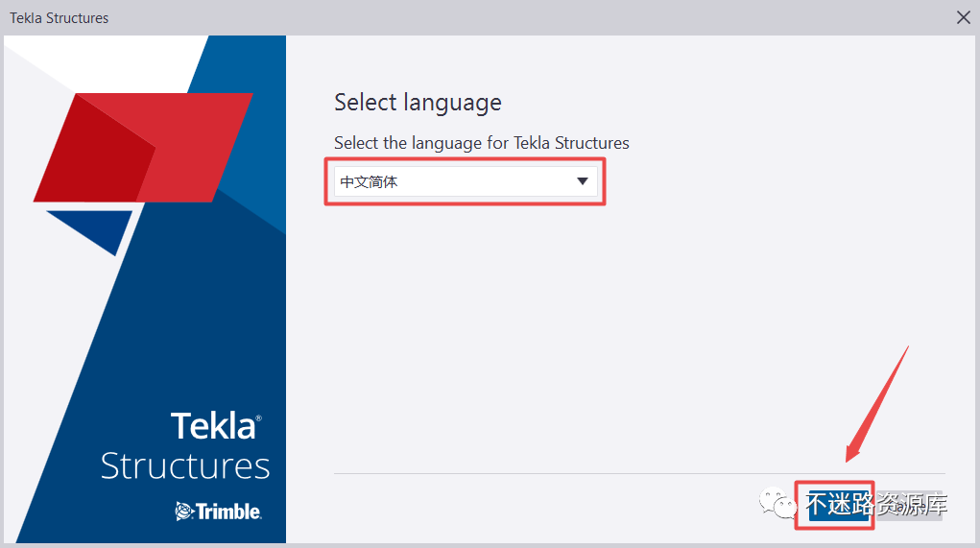Click the Select the language for Tekla Structures label
The image size is (980, 548).
[x=481, y=143]
